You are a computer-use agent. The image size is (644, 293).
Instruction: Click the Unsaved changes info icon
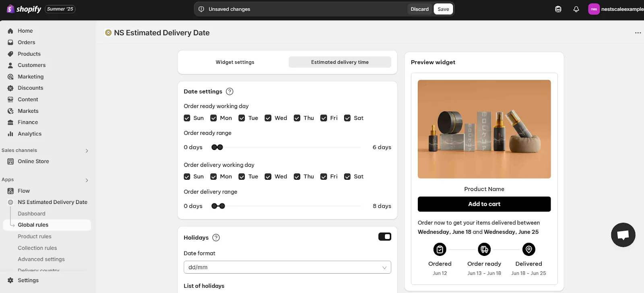(201, 9)
